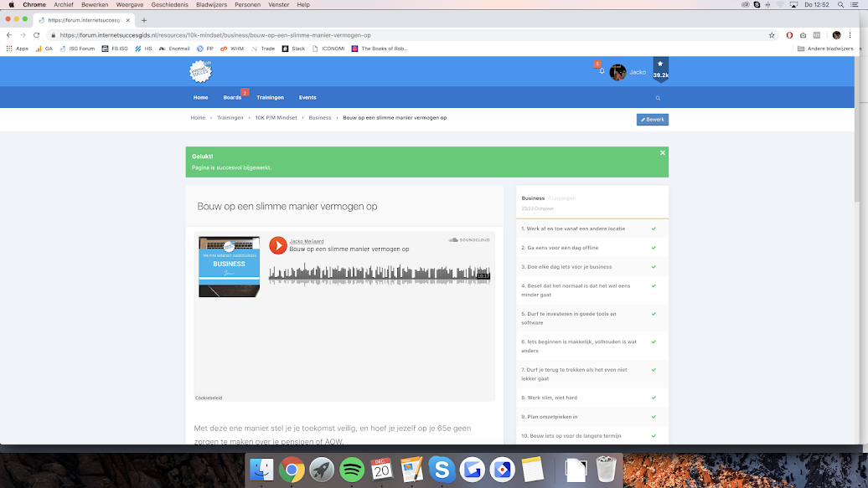Switch to the Trainingen tab in sidebar
868x488 pixels.
(x=561, y=198)
